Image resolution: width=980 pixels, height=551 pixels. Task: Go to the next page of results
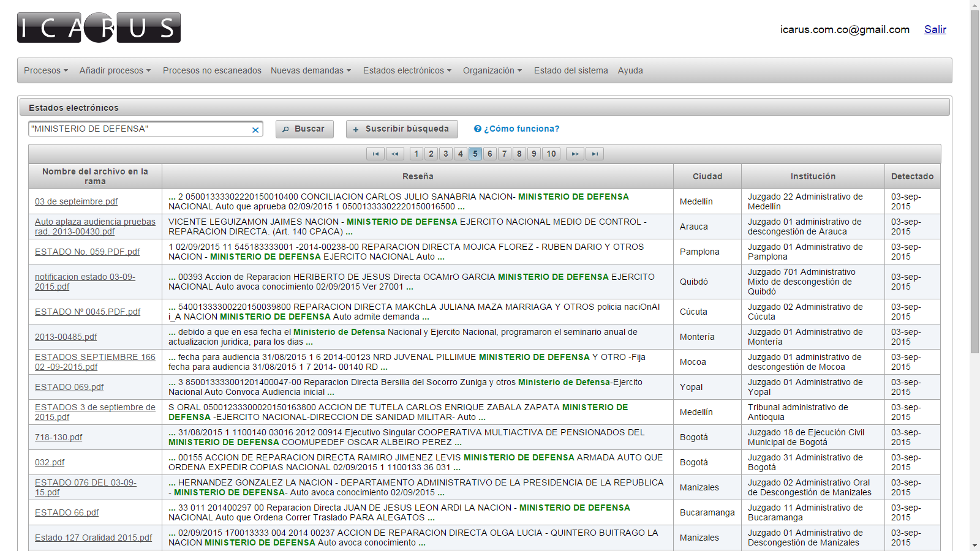point(575,154)
